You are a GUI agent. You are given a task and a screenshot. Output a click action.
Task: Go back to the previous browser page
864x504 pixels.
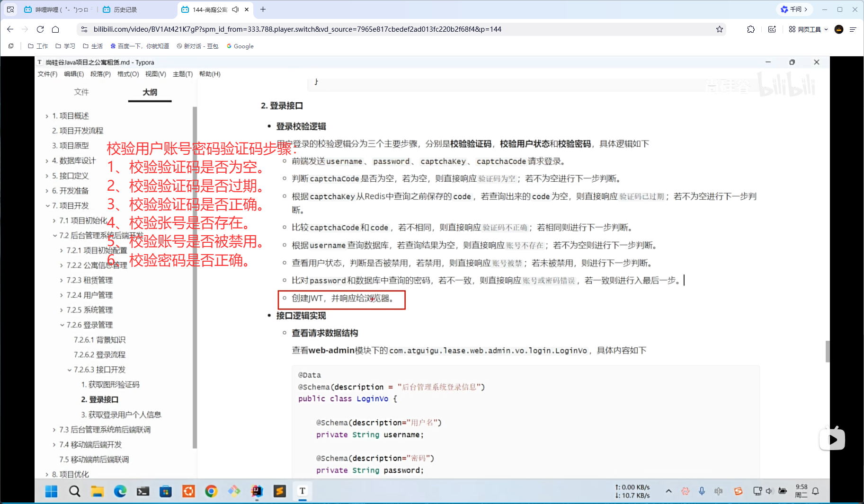click(10, 29)
